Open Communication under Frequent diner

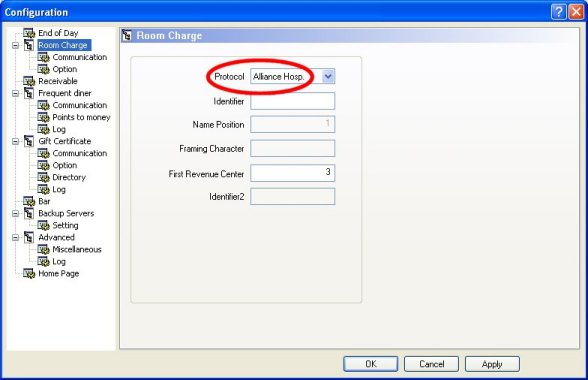80,105
